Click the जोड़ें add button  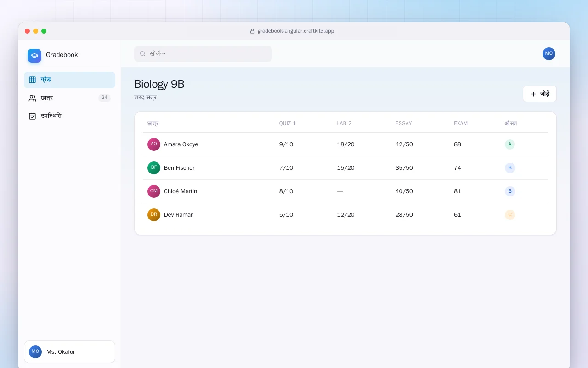point(540,94)
